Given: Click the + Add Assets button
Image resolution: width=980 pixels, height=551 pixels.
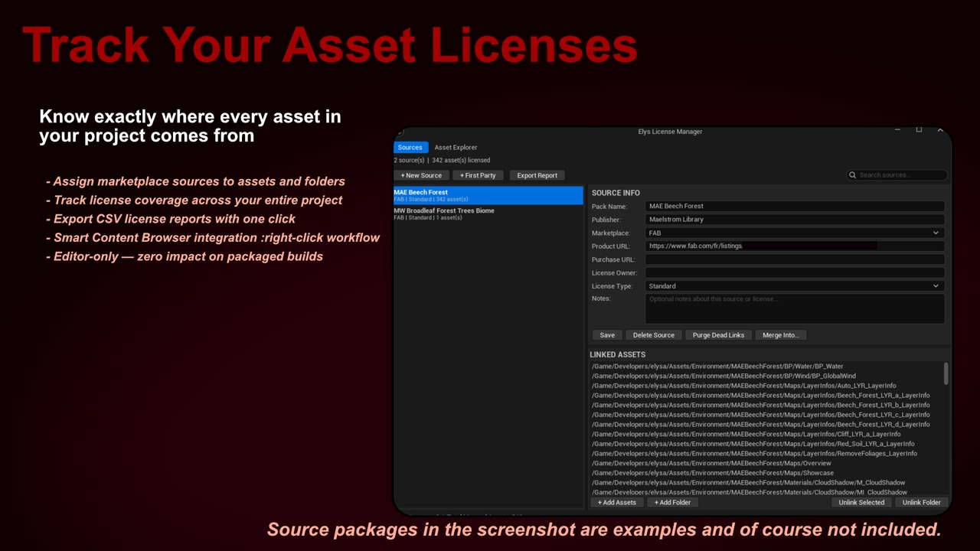Looking at the screenshot, I should (x=617, y=503).
